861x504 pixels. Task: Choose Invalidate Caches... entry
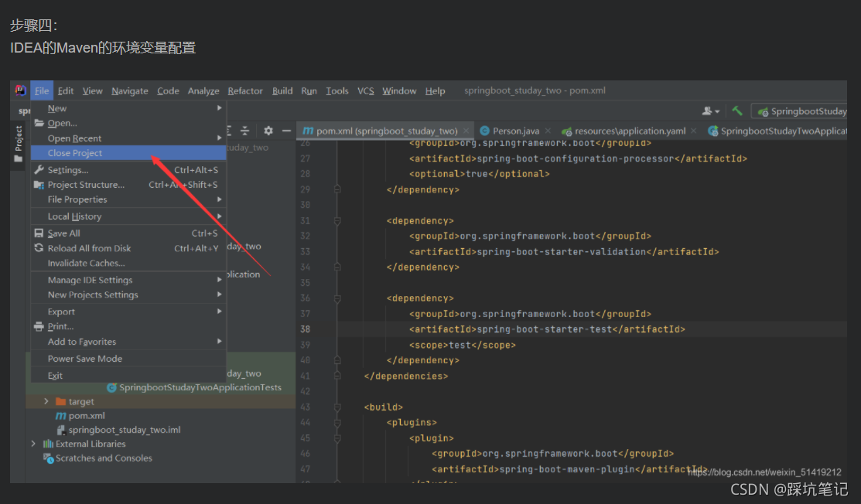pyautogui.click(x=128, y=264)
